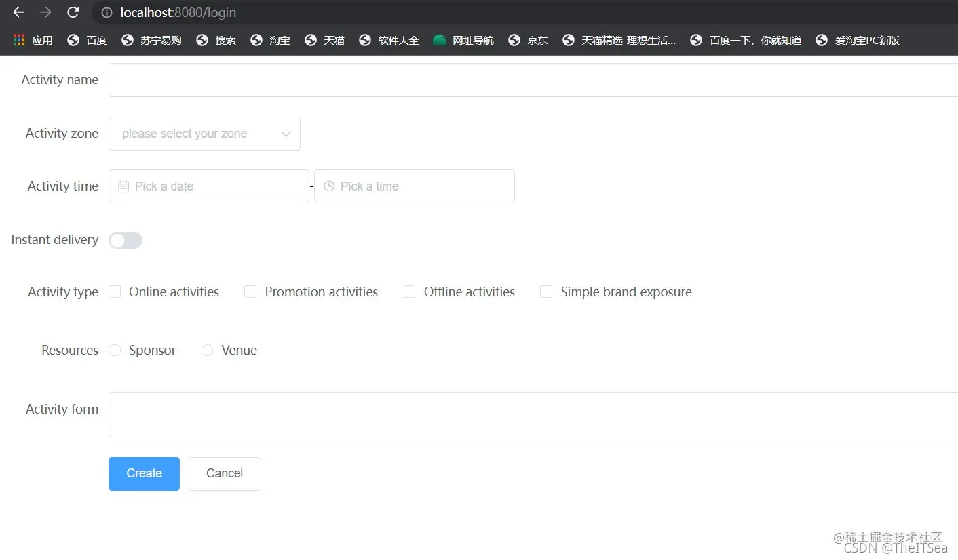The width and height of the screenshot is (958, 560).
Task: Select the Sponsor radio button
Action: click(115, 350)
